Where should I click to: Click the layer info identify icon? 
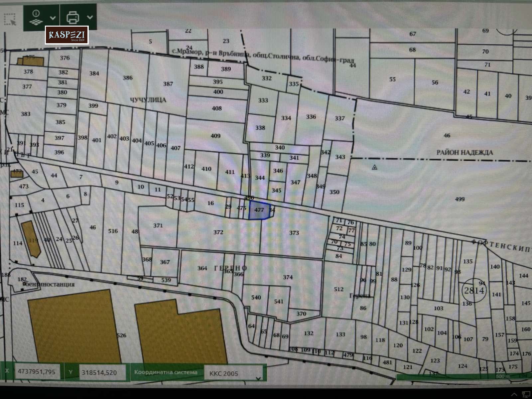36,17
